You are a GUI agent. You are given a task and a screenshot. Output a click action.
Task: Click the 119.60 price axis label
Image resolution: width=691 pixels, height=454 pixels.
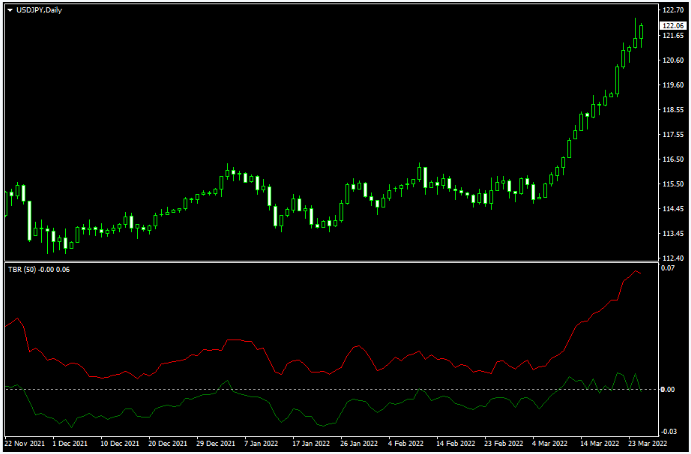pyautogui.click(x=672, y=85)
